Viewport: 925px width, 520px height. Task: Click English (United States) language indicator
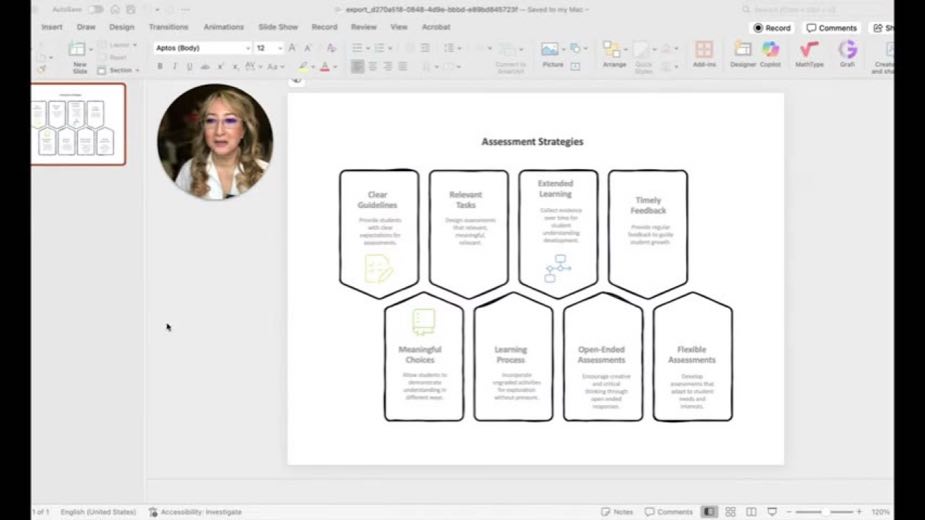tap(98, 512)
